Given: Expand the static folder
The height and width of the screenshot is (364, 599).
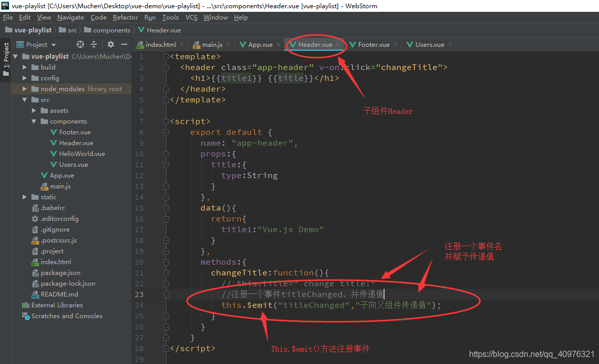Looking at the screenshot, I should pyautogui.click(x=24, y=197).
